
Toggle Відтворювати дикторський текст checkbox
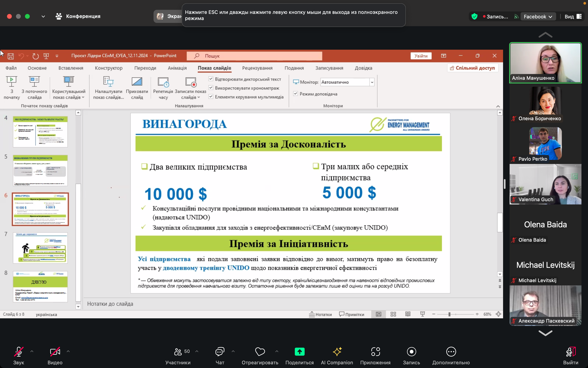(211, 79)
